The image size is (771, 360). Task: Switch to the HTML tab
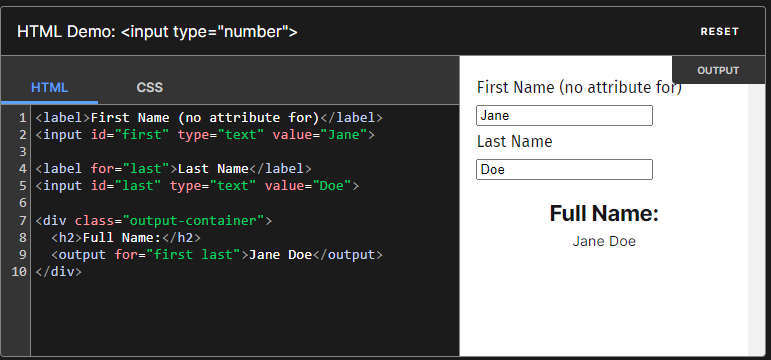pyautogui.click(x=49, y=88)
